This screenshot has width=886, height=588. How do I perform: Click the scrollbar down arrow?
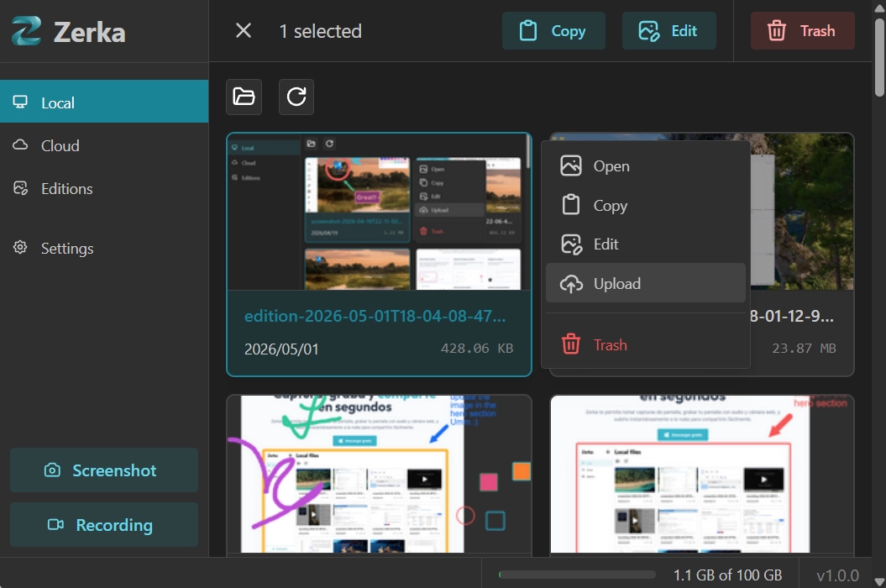pyautogui.click(x=879, y=581)
